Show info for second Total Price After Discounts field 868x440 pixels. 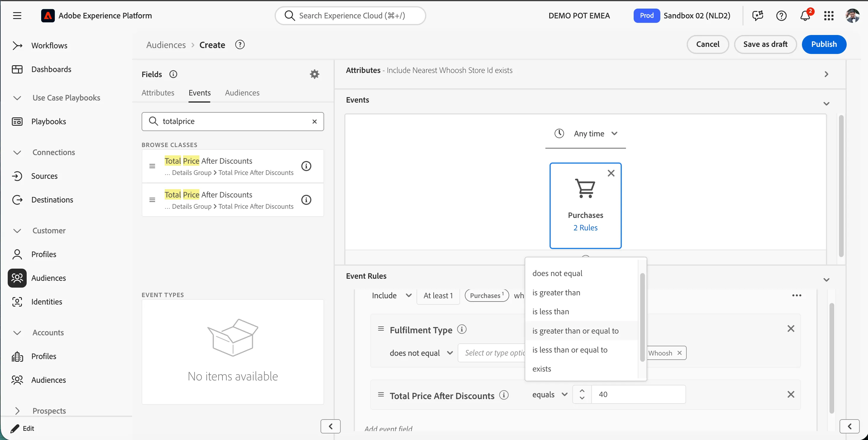pyautogui.click(x=306, y=200)
